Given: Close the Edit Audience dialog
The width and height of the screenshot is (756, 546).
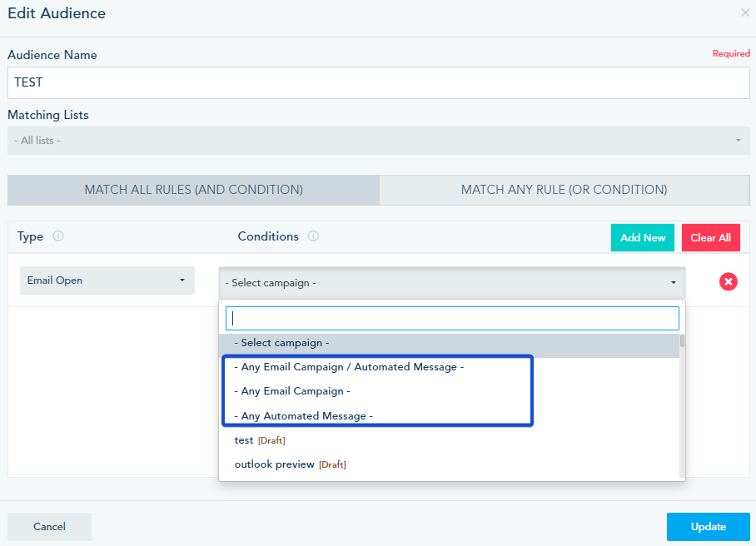Looking at the screenshot, I should (x=744, y=13).
